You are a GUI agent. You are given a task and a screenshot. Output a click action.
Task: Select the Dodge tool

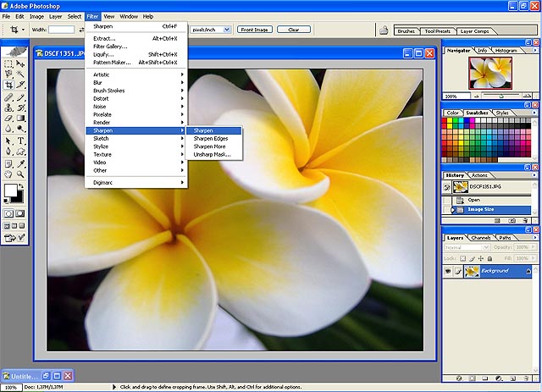[x=20, y=129]
